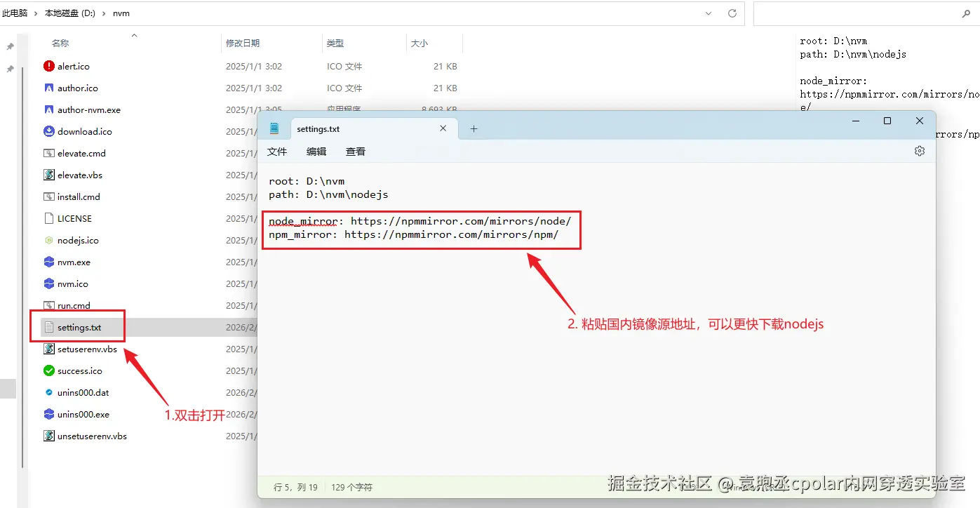Open the 查看 menu in Notepad
The image size is (980, 508).
[356, 152]
